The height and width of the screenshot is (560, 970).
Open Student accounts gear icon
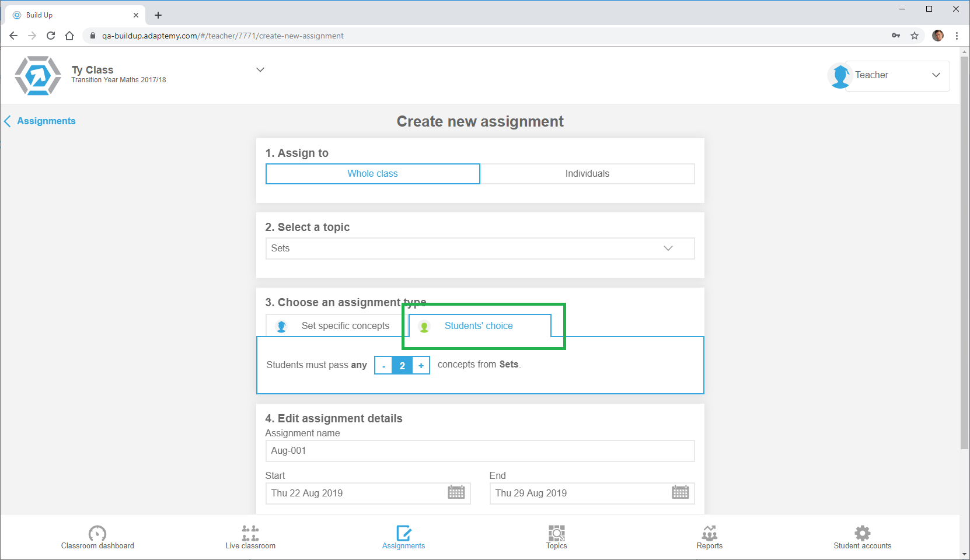[862, 533]
